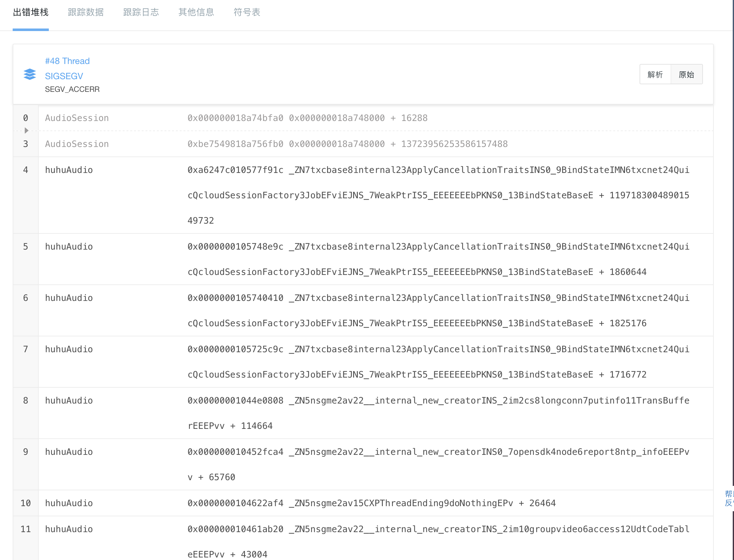The height and width of the screenshot is (560, 734).
Task: Click the SIGSEGV signal link
Action: pos(64,76)
